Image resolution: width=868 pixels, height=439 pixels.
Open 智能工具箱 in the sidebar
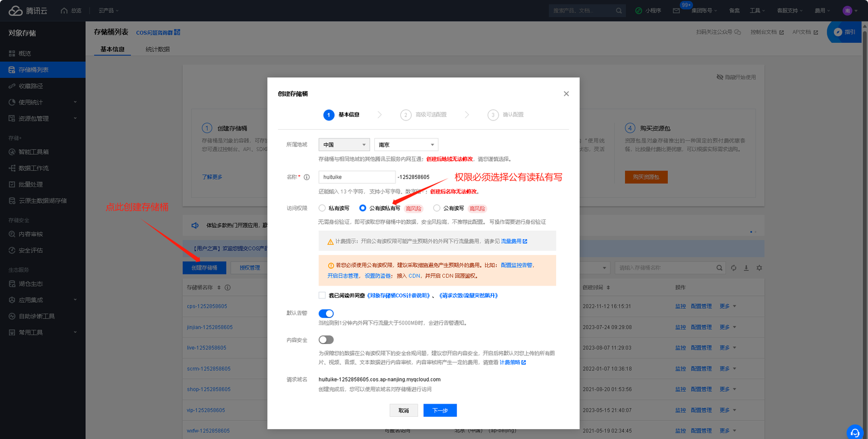click(x=43, y=152)
